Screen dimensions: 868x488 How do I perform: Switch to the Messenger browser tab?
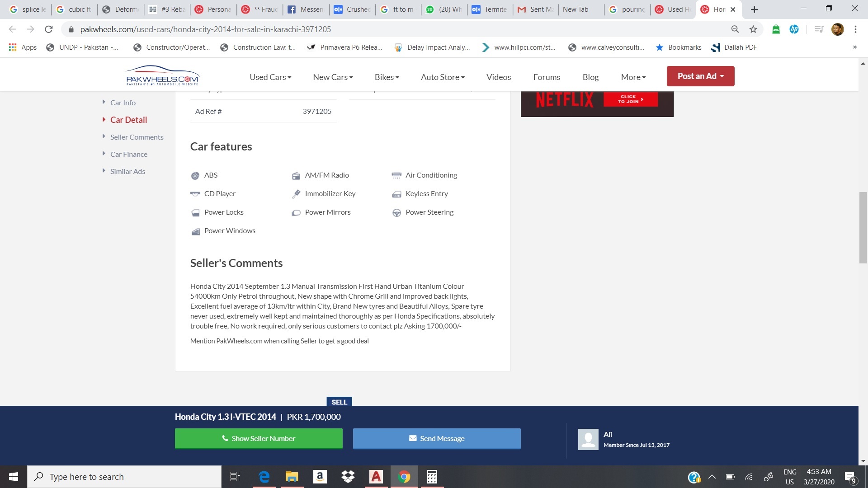click(306, 9)
